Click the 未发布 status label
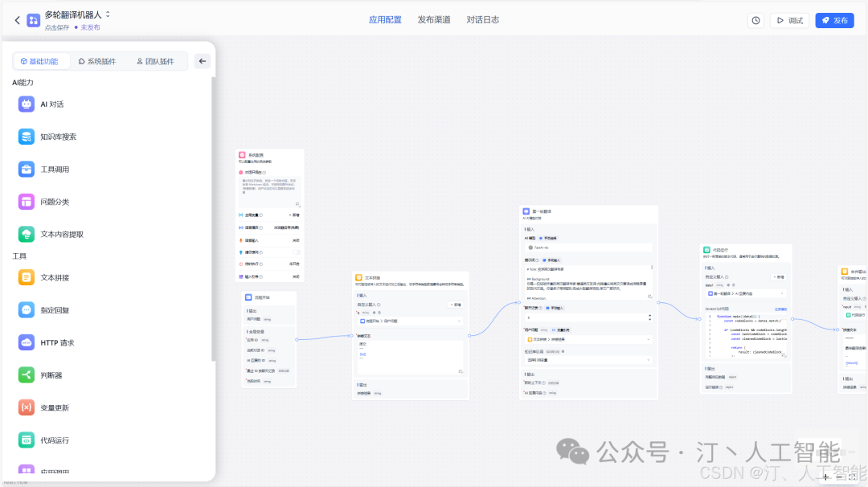Image resolution: width=868 pixels, height=487 pixels. [x=90, y=27]
